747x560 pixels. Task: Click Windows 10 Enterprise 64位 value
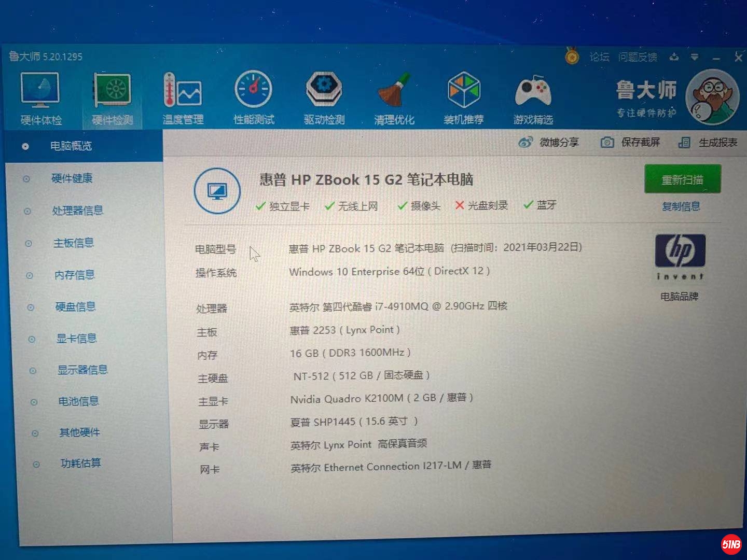(389, 271)
